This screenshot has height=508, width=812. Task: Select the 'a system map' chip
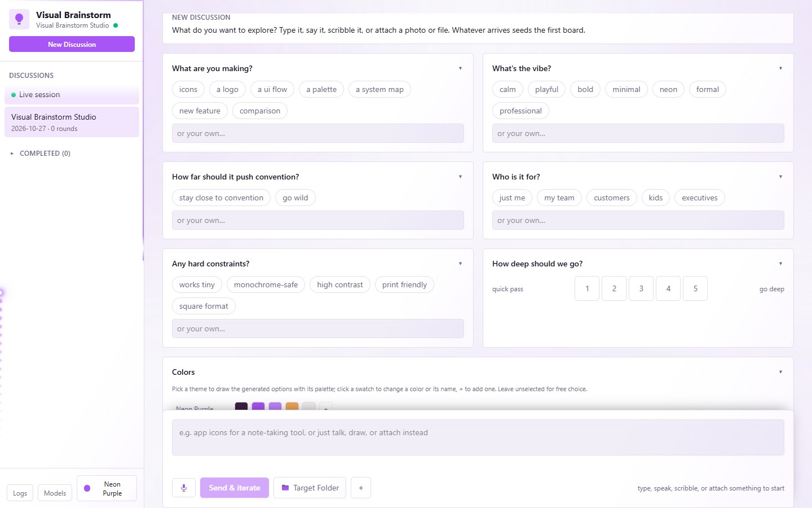point(379,89)
